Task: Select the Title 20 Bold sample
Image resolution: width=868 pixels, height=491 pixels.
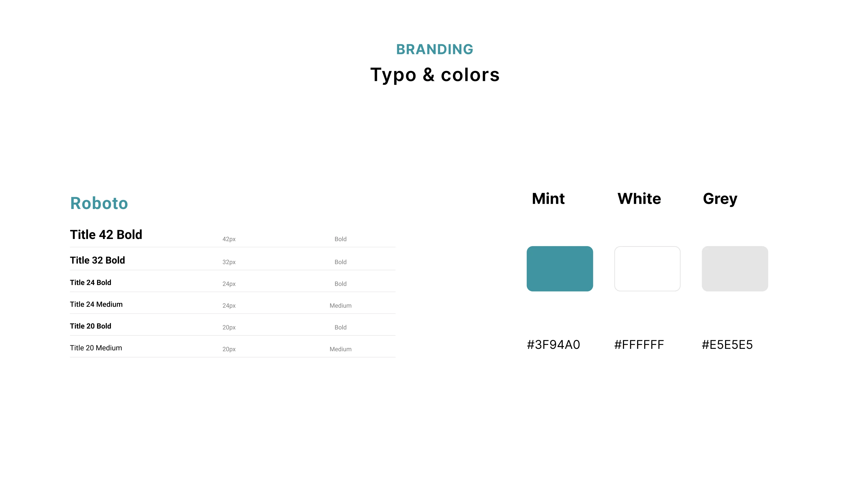Action: point(91,326)
